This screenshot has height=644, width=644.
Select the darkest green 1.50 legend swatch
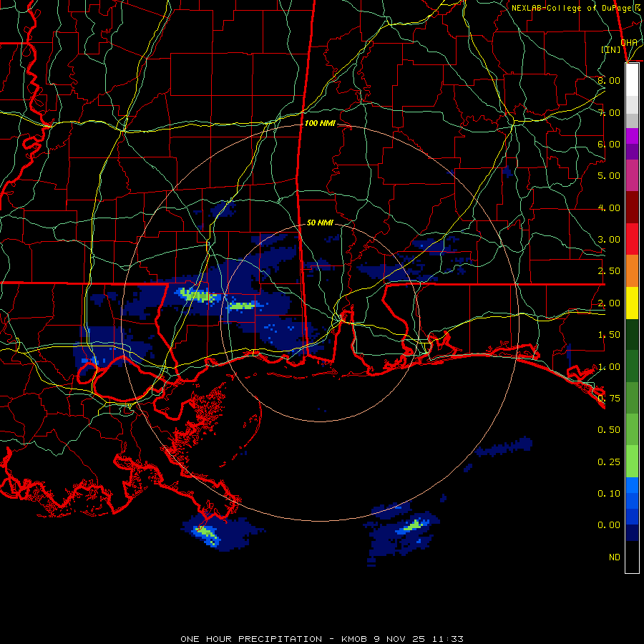tap(632, 335)
